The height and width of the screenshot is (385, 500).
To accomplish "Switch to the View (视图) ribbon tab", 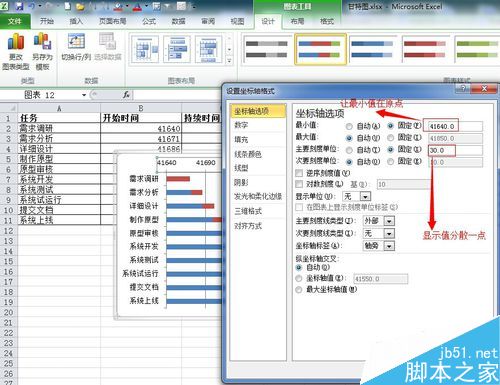I will (237, 21).
